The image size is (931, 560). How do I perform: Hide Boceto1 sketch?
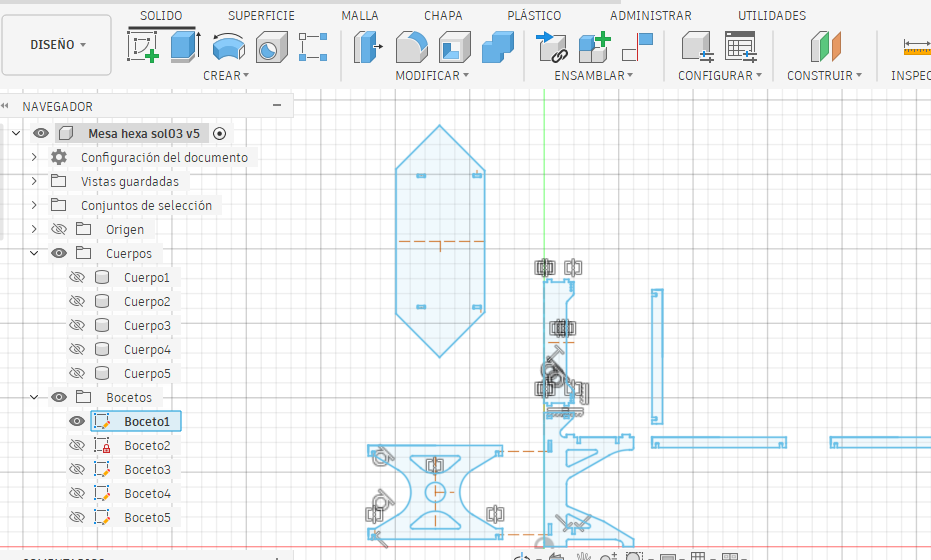point(77,421)
